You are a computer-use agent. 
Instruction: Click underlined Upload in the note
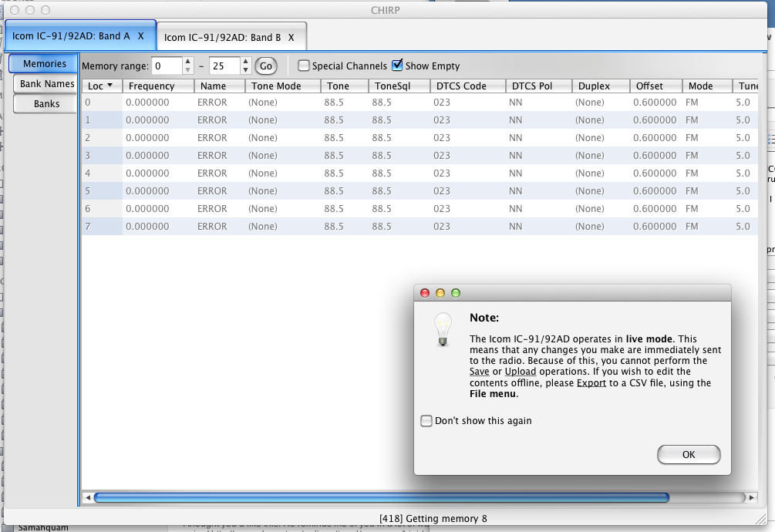click(521, 372)
